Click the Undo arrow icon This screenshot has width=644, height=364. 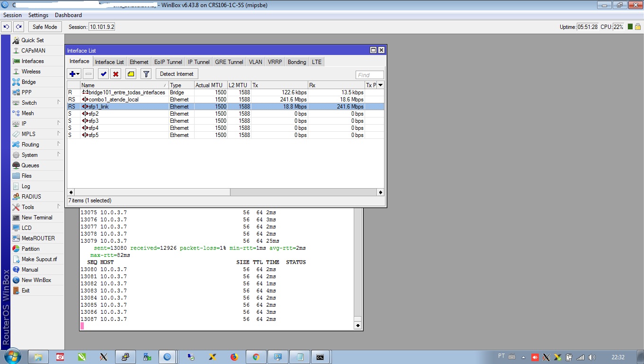tap(7, 27)
